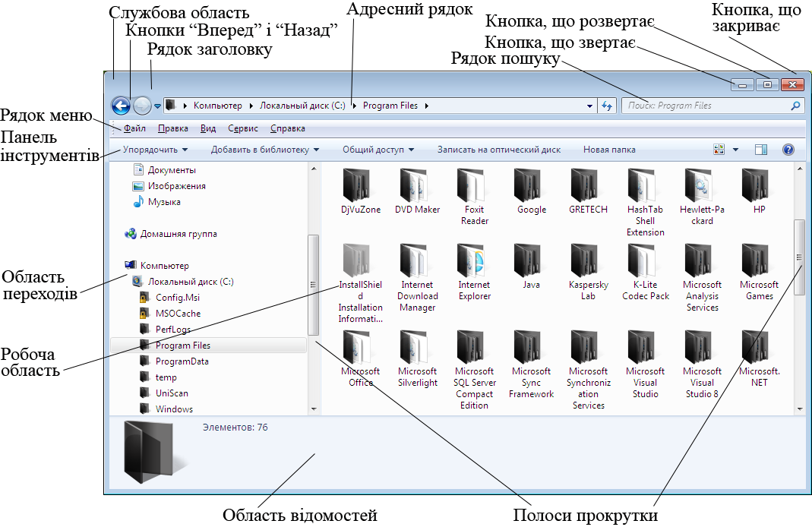Select Музыка library in navigation pane
The height and width of the screenshot is (527, 812).
(x=157, y=202)
